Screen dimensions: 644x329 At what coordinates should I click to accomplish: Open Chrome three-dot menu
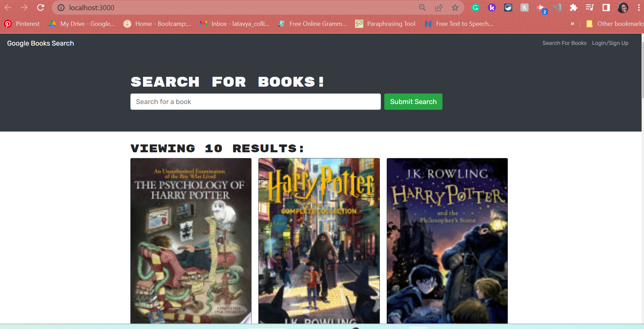(x=639, y=7)
